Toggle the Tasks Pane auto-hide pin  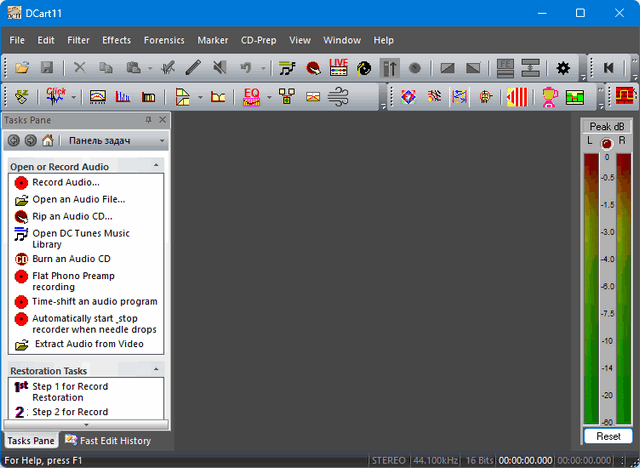pyautogui.click(x=149, y=120)
